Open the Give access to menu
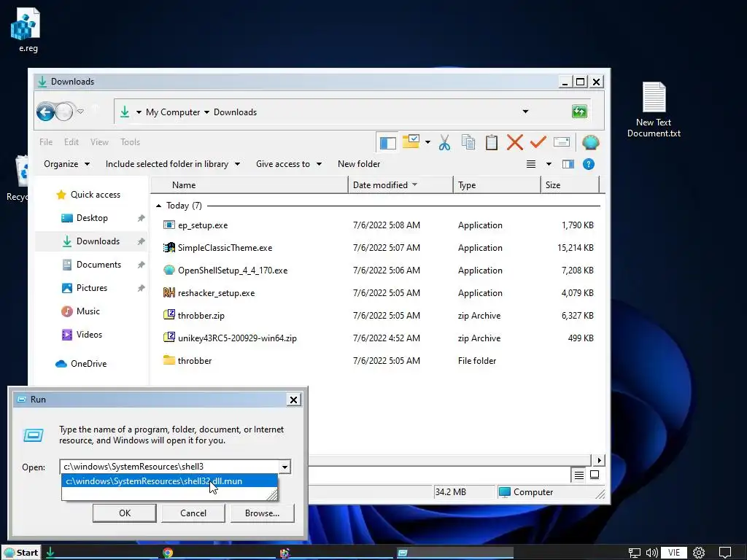The width and height of the screenshot is (747, 560). click(x=289, y=164)
